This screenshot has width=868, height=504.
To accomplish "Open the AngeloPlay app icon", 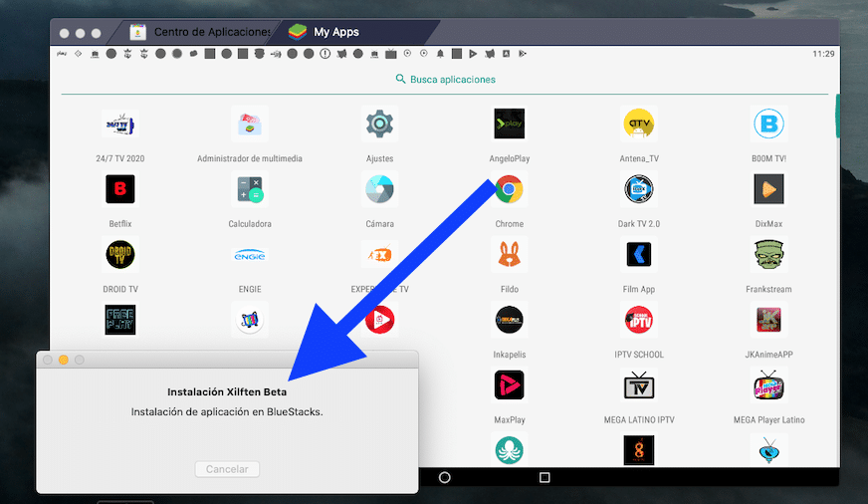I will tap(509, 124).
